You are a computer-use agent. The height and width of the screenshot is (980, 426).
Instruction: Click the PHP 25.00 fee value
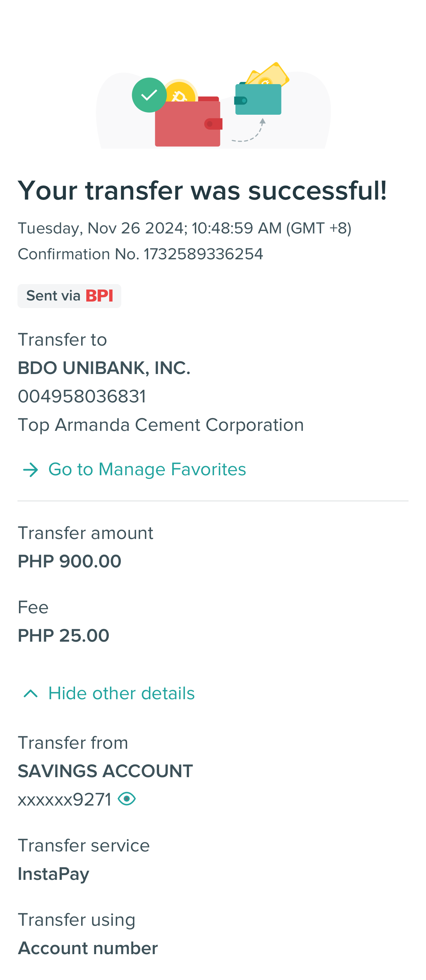tap(63, 635)
